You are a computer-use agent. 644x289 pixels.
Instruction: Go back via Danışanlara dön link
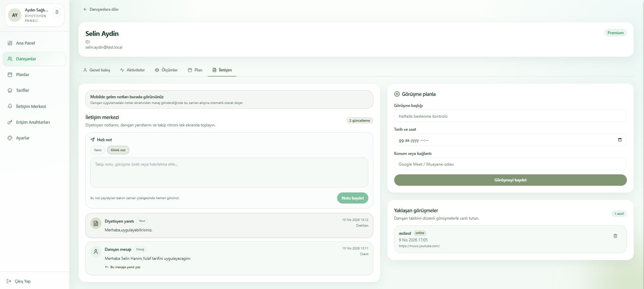101,9
